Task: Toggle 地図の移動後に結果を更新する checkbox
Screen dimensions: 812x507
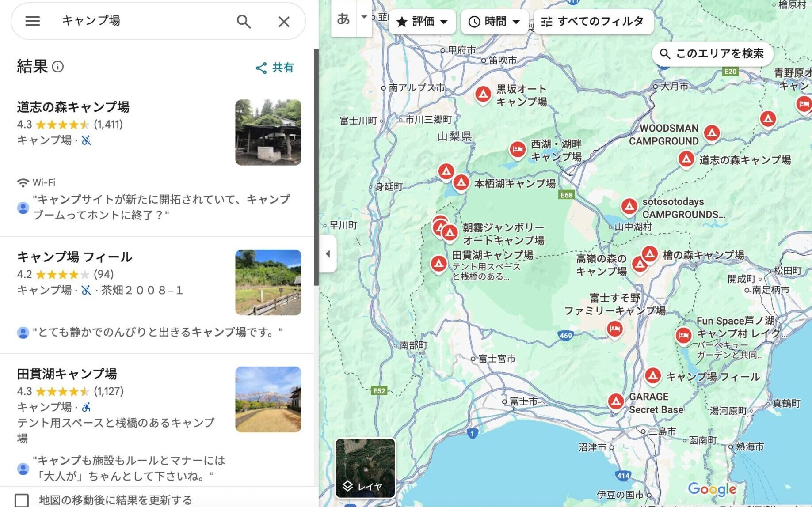Action: point(22,500)
